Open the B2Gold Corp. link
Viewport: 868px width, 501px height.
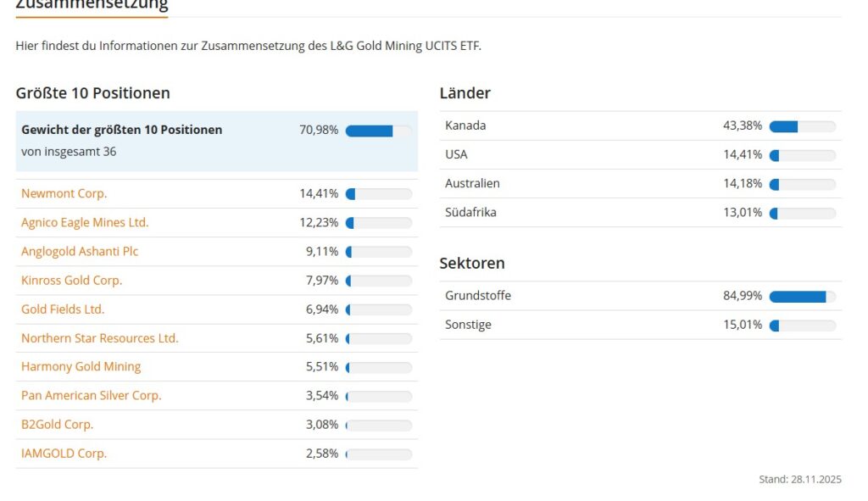pyautogui.click(x=58, y=424)
